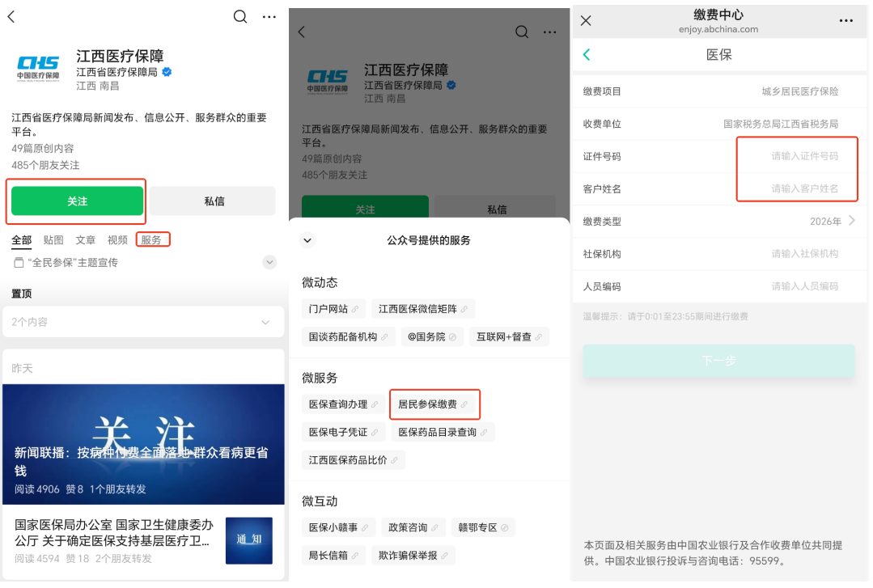Open more options dots in left screen
This screenshot has width=873, height=588.
click(269, 17)
